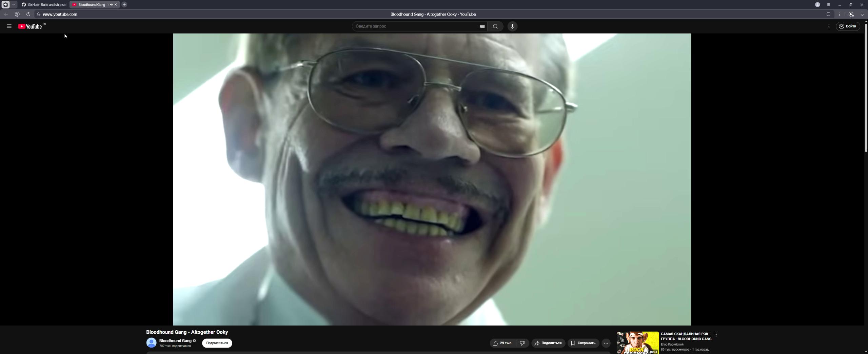Open the YouTube hamburger guide menu
Viewport: 868px width, 354px height.
(x=9, y=26)
